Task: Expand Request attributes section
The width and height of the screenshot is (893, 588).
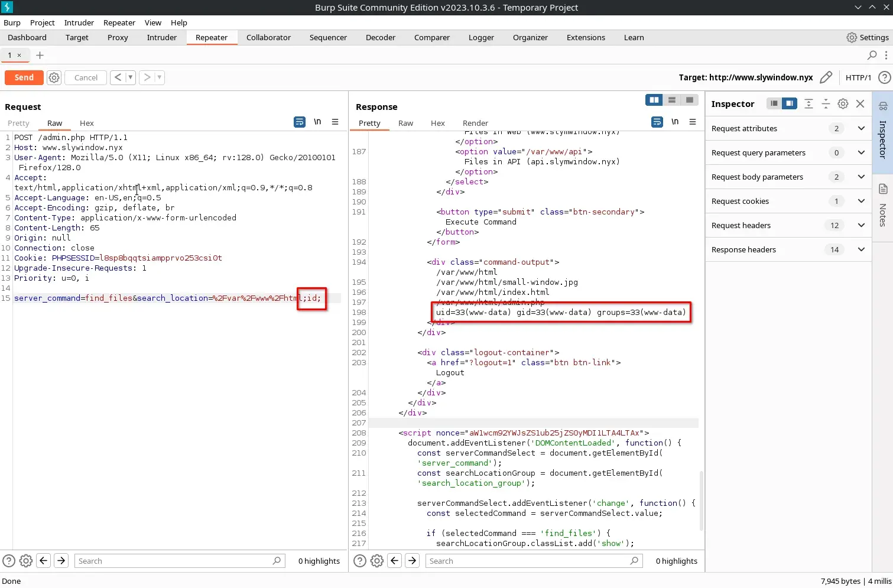Action: click(x=788, y=128)
